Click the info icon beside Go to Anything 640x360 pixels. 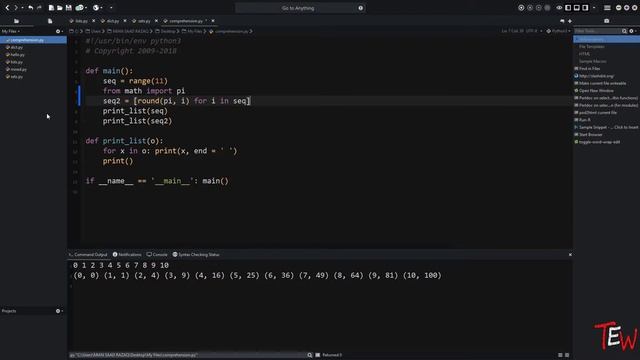point(360,8)
